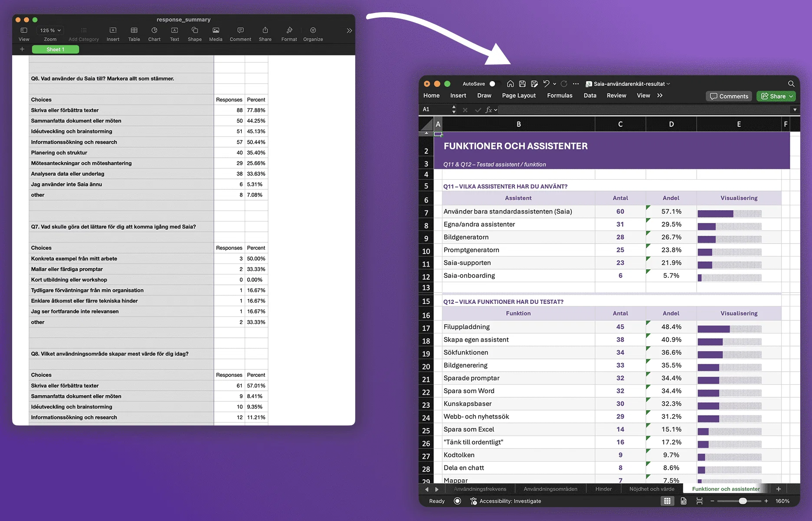The image size is (812, 521).
Task: Click the Text box icon in Numbers
Action: pos(174,30)
